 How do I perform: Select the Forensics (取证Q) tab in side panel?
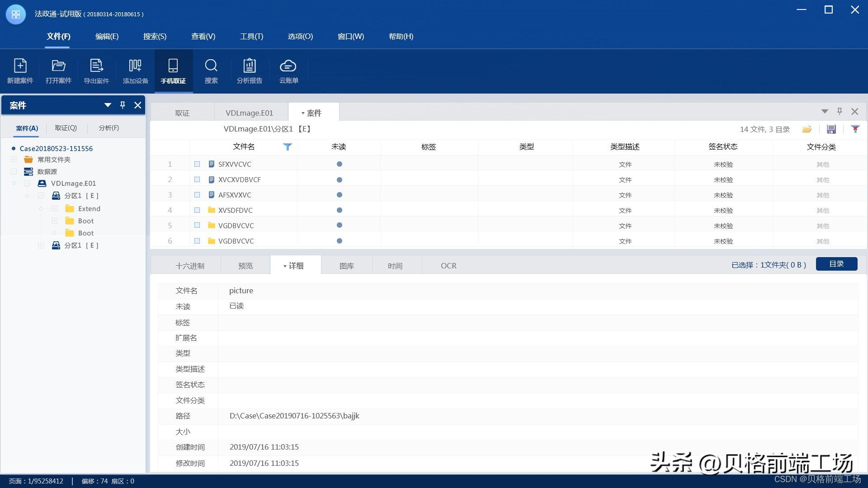pos(66,128)
